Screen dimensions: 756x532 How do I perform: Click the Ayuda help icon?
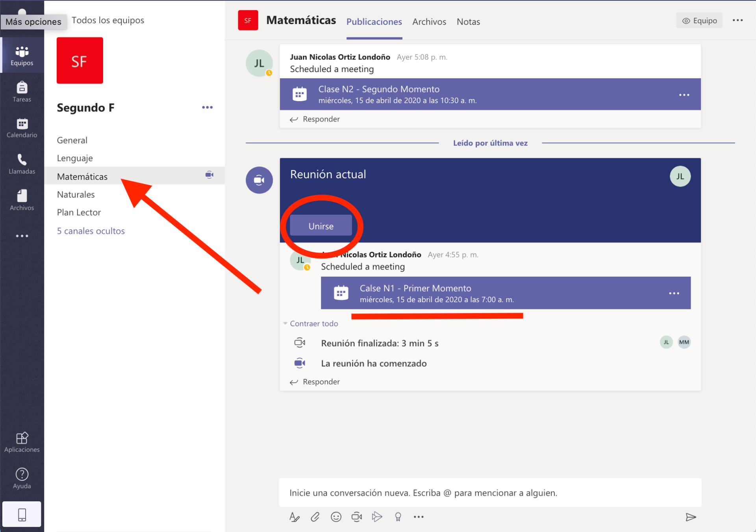(x=22, y=478)
